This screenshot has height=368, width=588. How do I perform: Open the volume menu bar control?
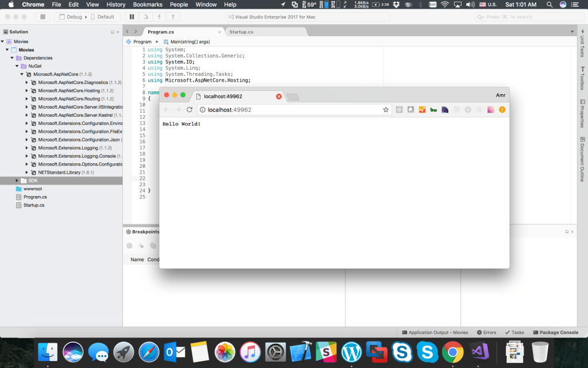coord(470,5)
